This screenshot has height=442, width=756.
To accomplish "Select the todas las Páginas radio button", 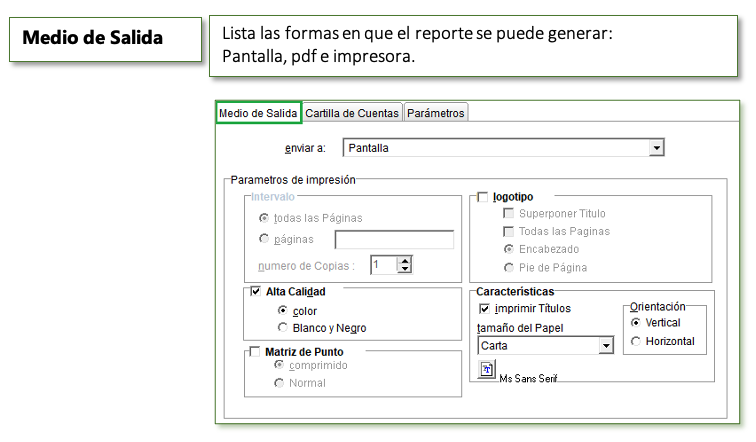I will click(264, 217).
